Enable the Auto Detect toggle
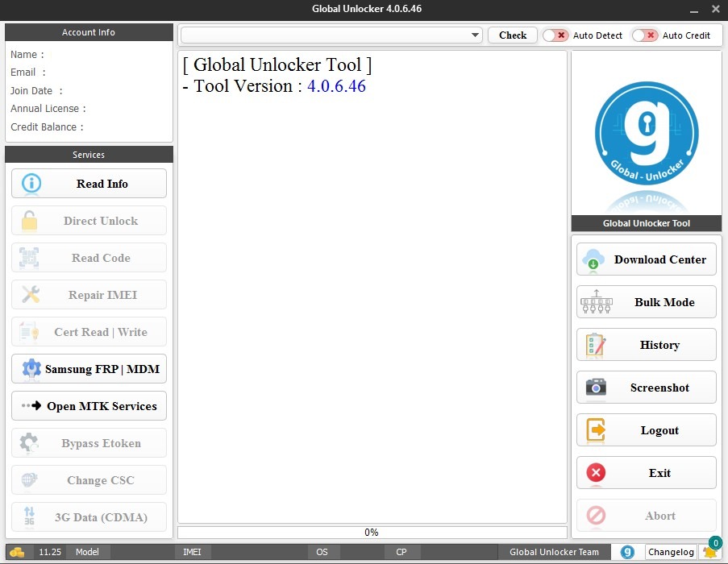 click(555, 35)
